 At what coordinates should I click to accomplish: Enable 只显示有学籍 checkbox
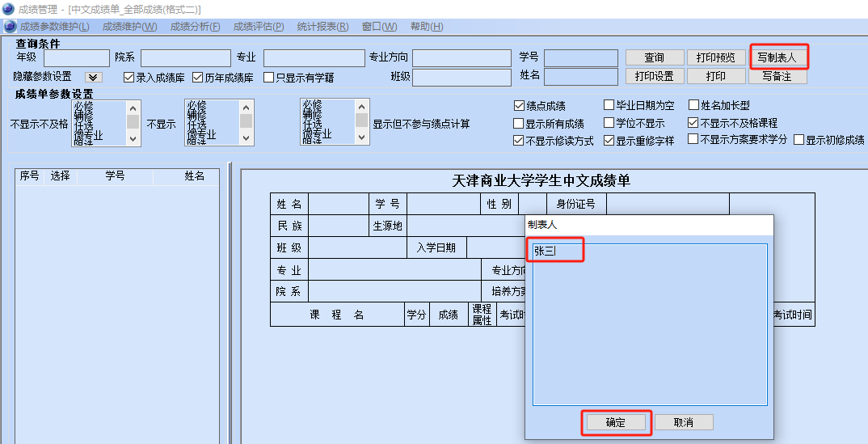tap(268, 78)
